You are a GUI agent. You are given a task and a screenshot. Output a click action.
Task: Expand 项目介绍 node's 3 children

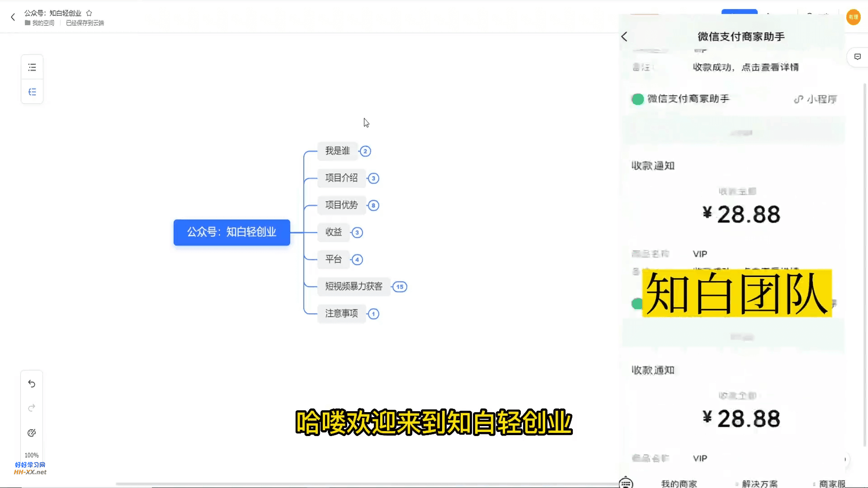click(x=373, y=178)
